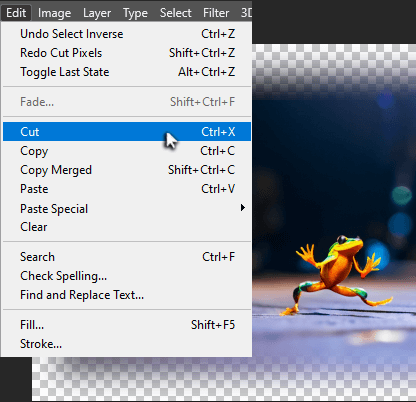Choose Paste from the menu

click(127, 189)
